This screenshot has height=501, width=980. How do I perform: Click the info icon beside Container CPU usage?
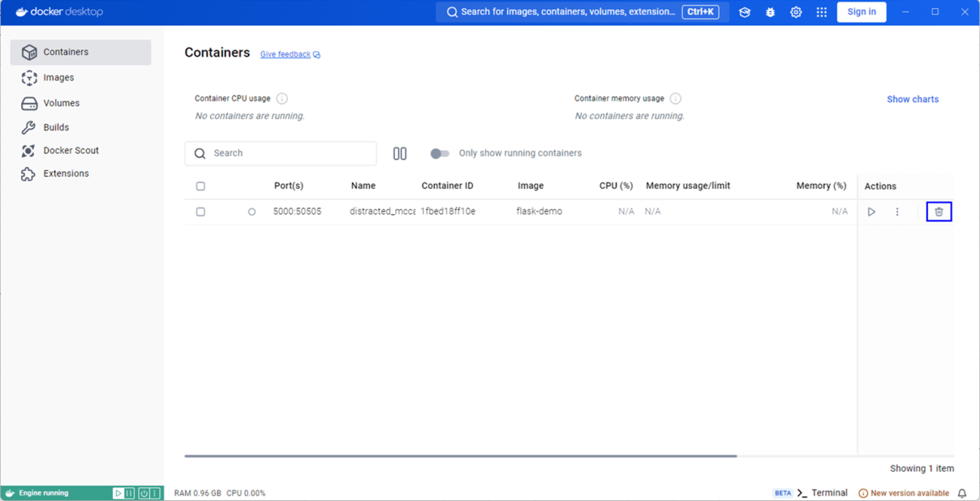[x=282, y=99]
